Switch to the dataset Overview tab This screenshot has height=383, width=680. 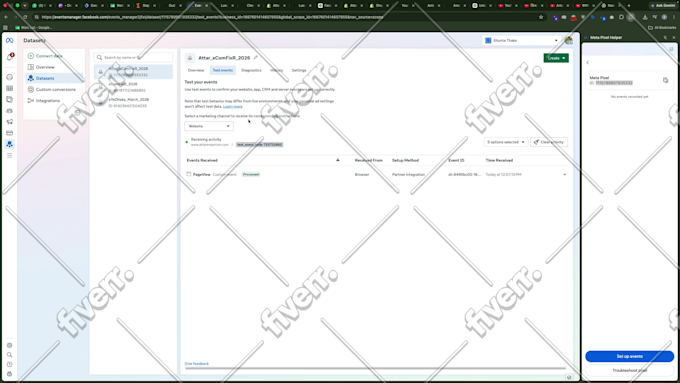click(x=196, y=70)
